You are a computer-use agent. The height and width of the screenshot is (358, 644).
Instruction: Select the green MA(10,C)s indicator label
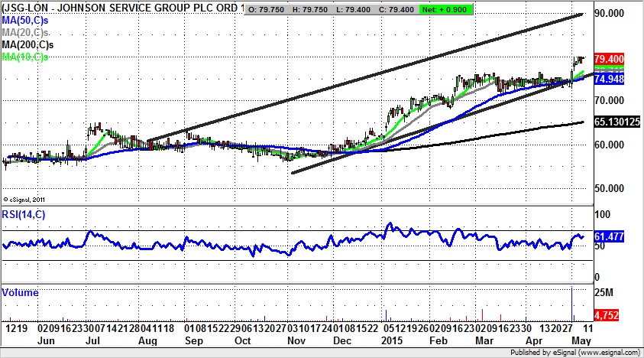tap(24, 57)
